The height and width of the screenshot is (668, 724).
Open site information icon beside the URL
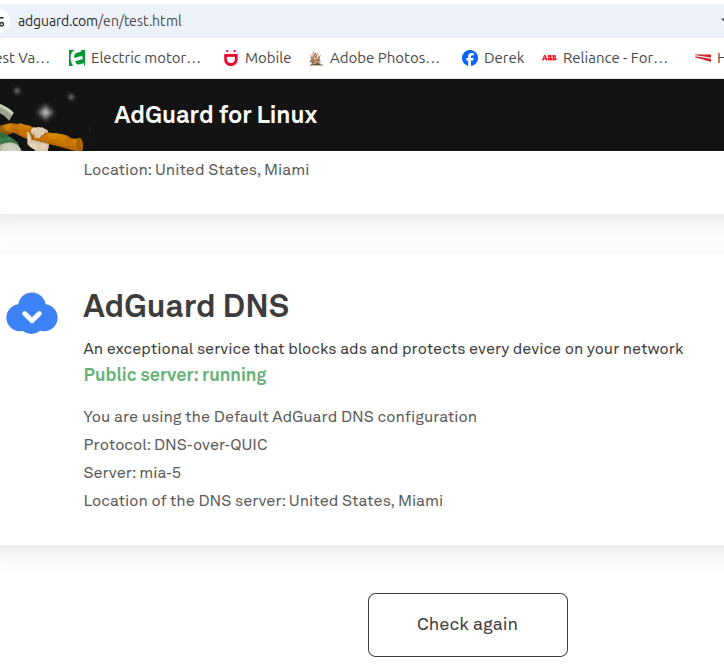click(x=3, y=21)
